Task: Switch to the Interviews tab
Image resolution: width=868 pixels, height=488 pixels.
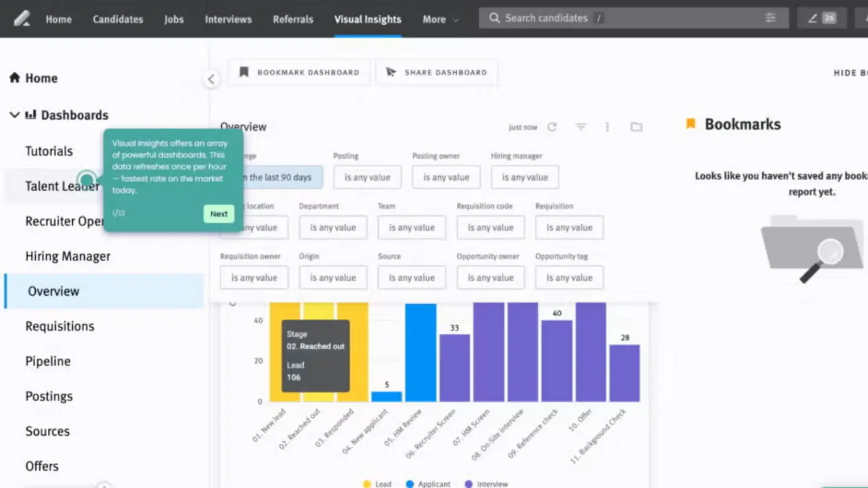Action: tap(228, 20)
